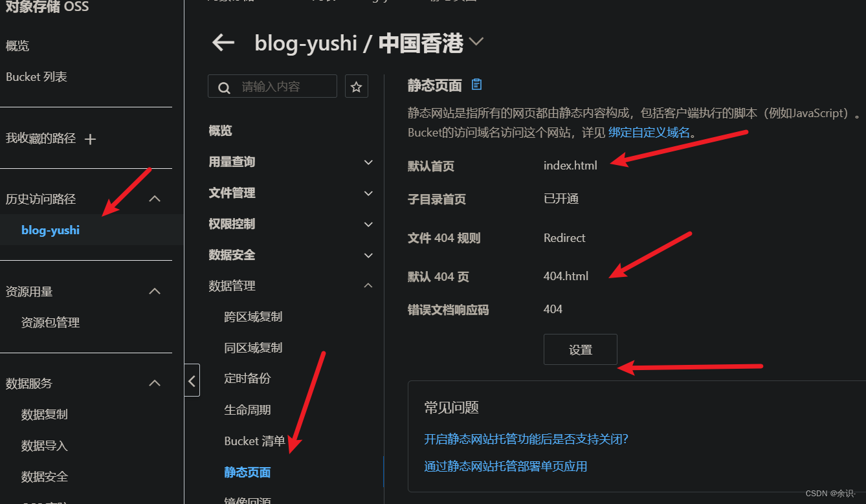
Task: Click the plus icon beside 我收藏的路径
Action: point(91,139)
